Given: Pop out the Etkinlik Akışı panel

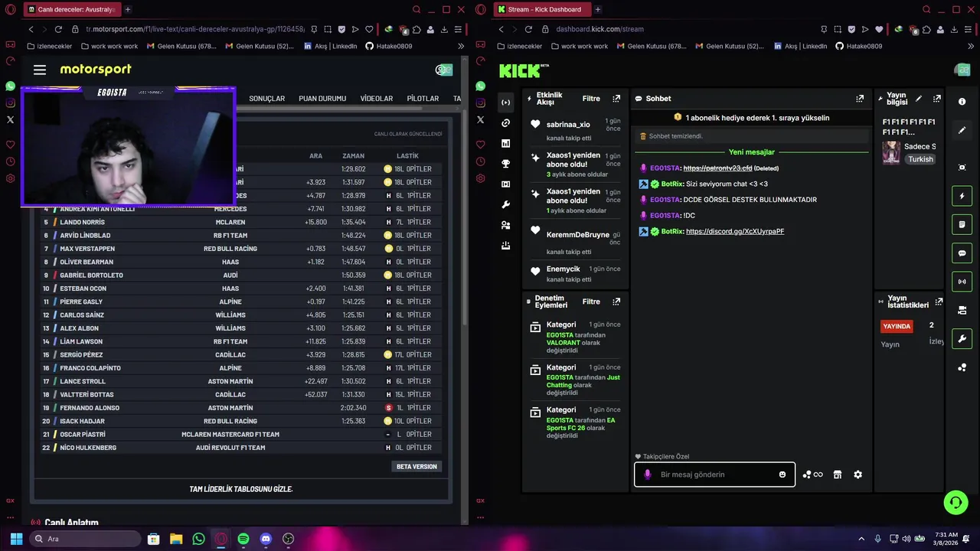Looking at the screenshot, I should [x=616, y=99].
